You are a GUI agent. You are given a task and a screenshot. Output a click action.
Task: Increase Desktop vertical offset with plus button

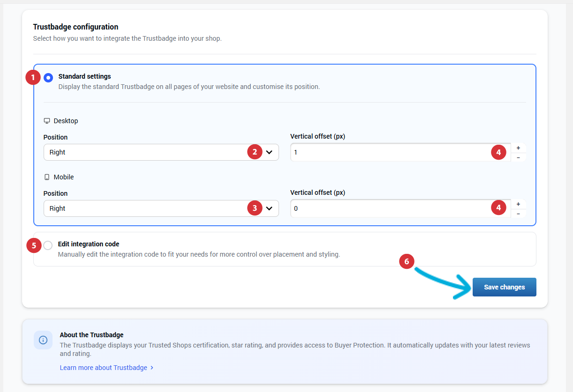pyautogui.click(x=518, y=148)
